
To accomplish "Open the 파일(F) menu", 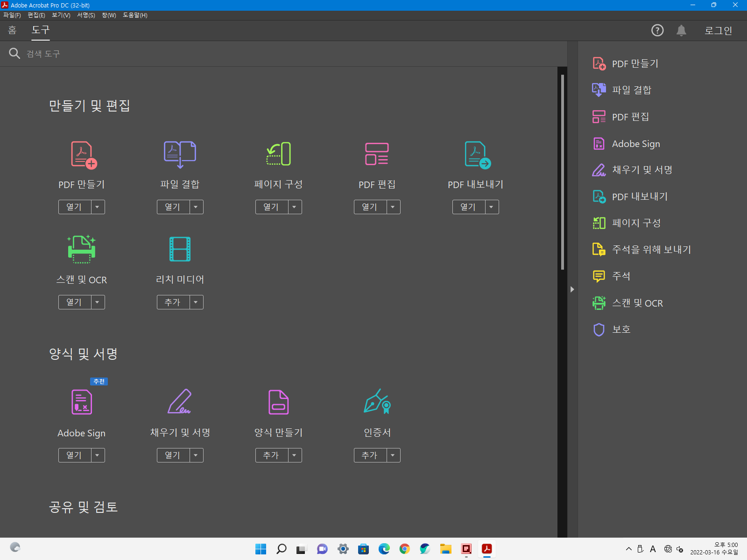I will pyautogui.click(x=12, y=15).
